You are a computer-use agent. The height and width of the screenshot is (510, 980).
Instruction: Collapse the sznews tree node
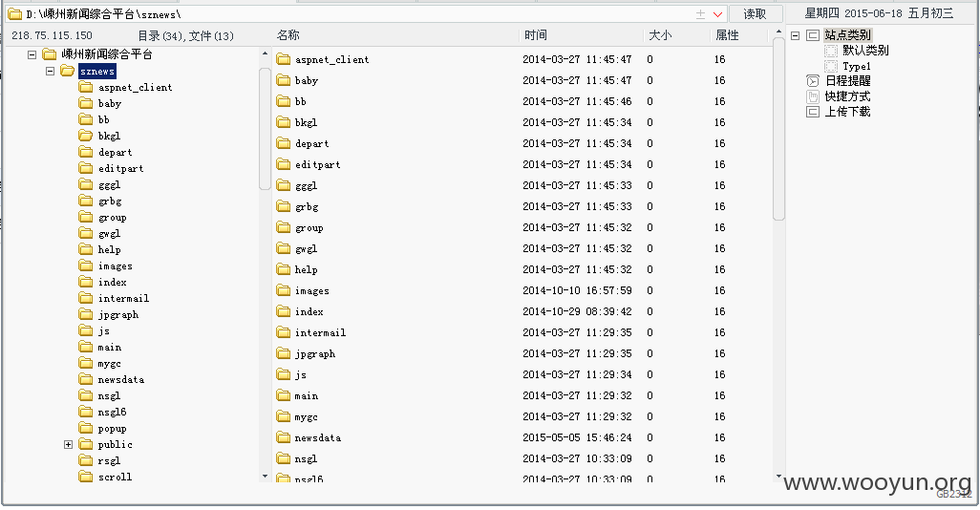50,72
